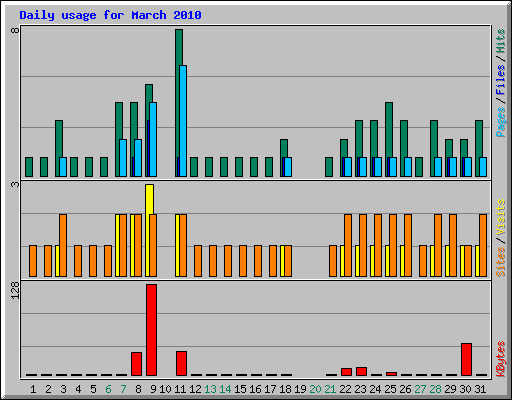Click the light blue Files bar for day 7
This screenshot has width=512, height=400.
(x=123, y=158)
